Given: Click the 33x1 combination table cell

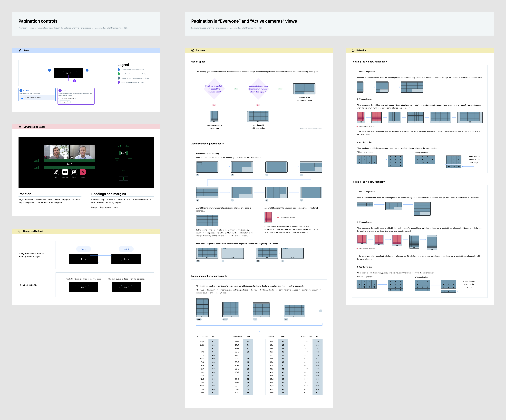Looking at the screenshot, I should tap(272, 342).
